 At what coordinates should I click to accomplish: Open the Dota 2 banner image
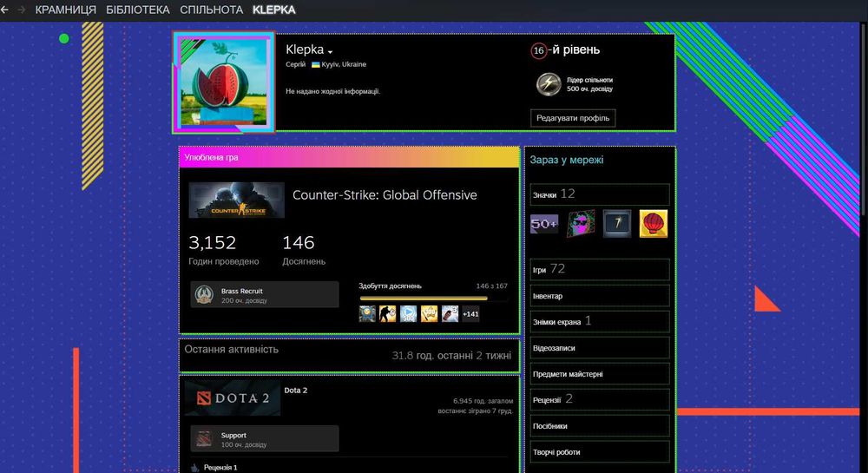click(233, 397)
